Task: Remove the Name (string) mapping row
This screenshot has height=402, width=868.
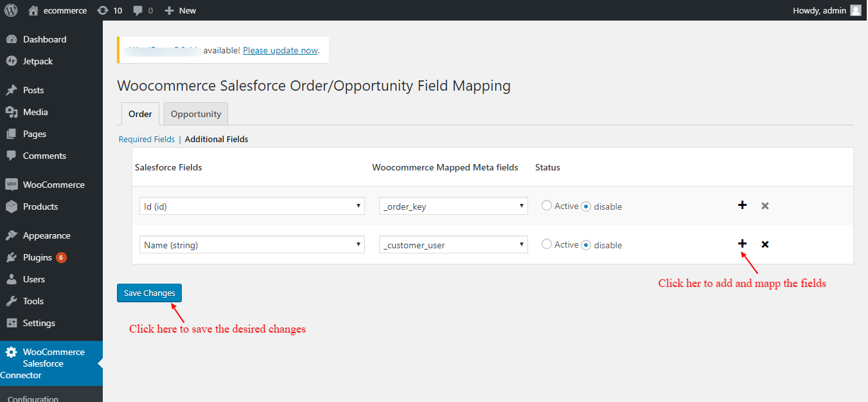Action: tap(765, 244)
